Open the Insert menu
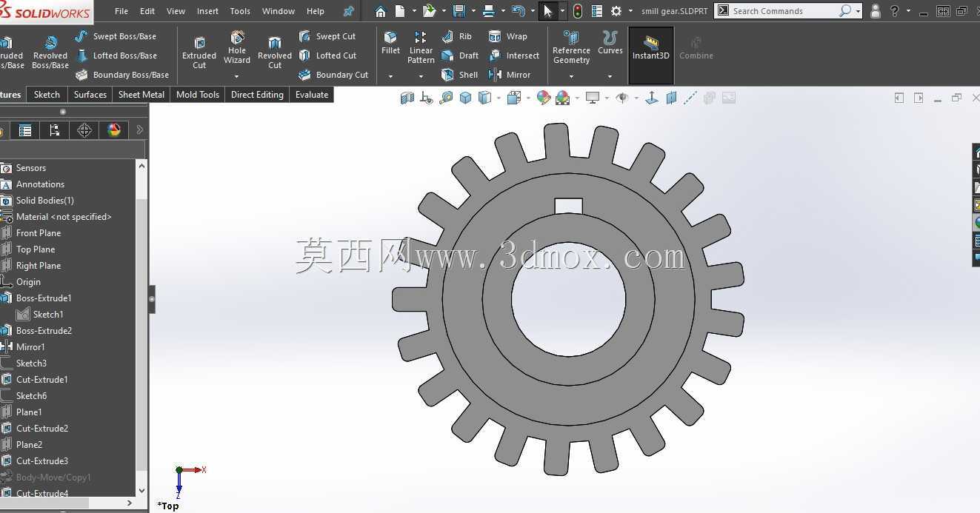980x513 pixels. pyautogui.click(x=207, y=11)
